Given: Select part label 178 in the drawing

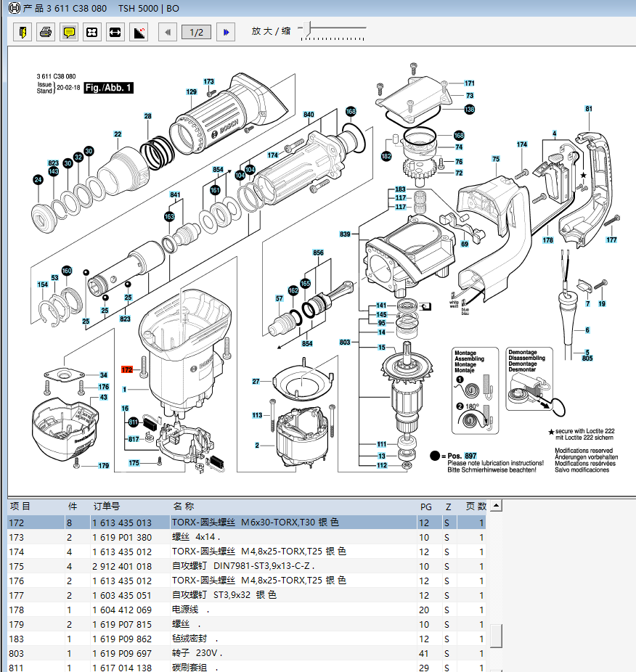Looking at the screenshot, I should tap(547, 240).
